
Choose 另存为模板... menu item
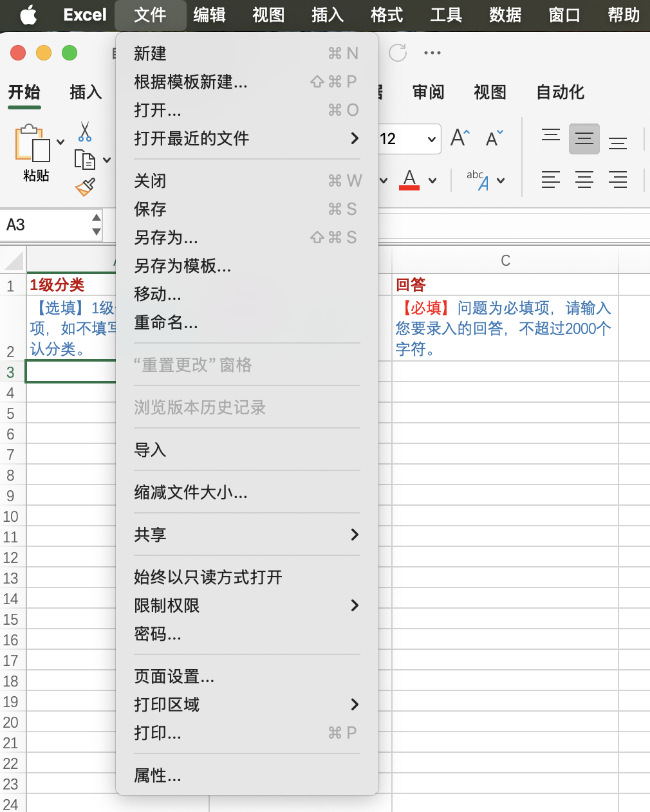tap(247, 266)
